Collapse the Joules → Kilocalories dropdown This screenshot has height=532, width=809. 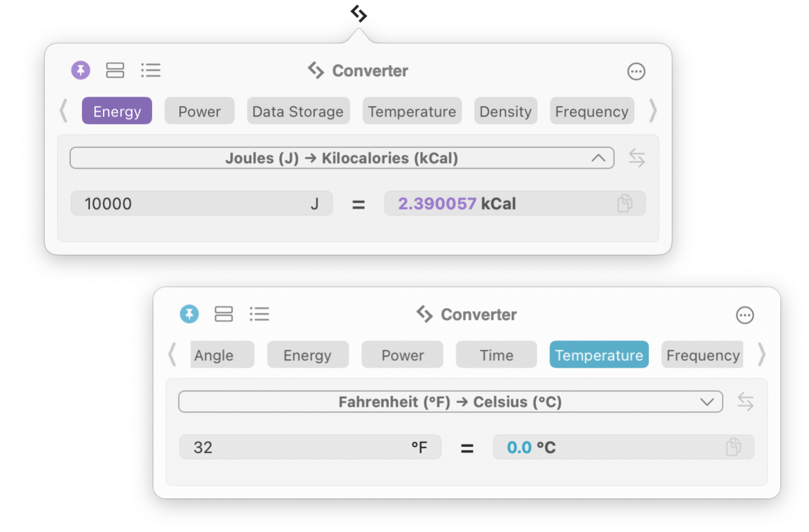pyautogui.click(x=598, y=158)
